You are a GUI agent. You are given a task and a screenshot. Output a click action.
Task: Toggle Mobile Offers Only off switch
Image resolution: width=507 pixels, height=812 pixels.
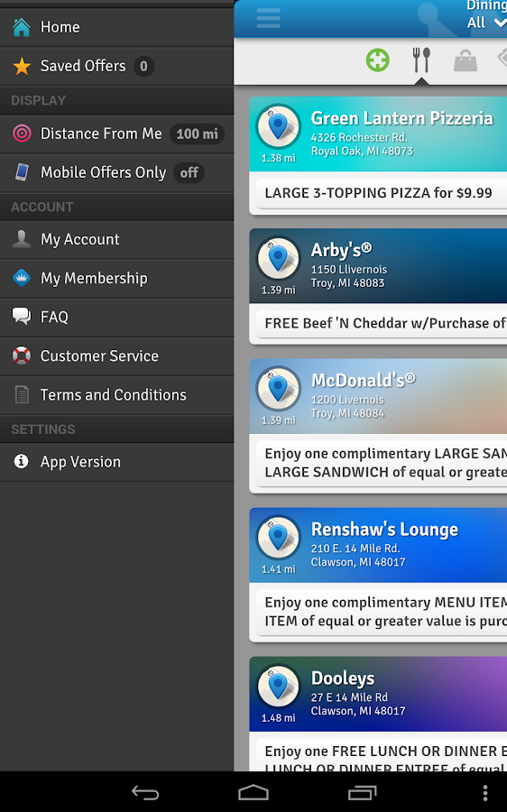(189, 172)
